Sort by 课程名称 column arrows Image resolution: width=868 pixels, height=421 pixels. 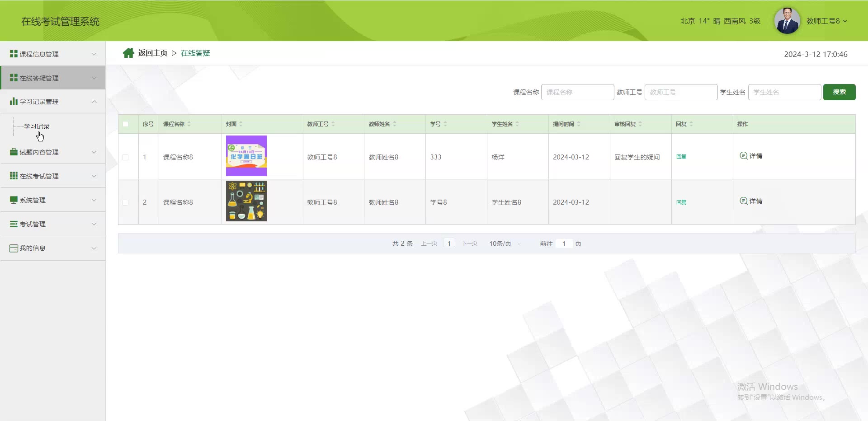pos(189,124)
